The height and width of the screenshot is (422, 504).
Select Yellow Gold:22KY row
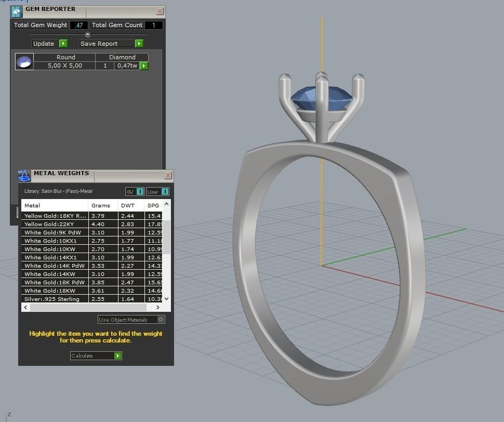[92, 224]
